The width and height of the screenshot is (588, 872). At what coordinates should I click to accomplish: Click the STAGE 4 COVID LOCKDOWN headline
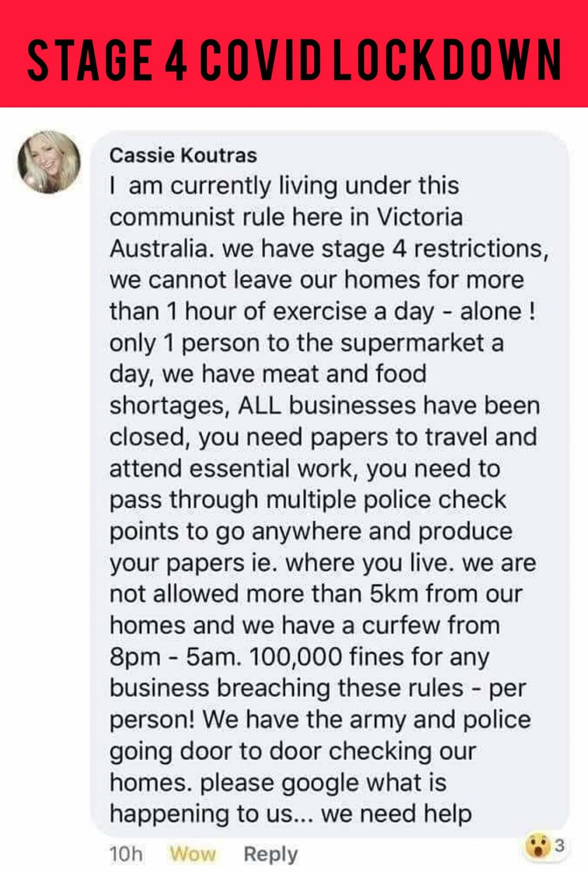coord(294,59)
